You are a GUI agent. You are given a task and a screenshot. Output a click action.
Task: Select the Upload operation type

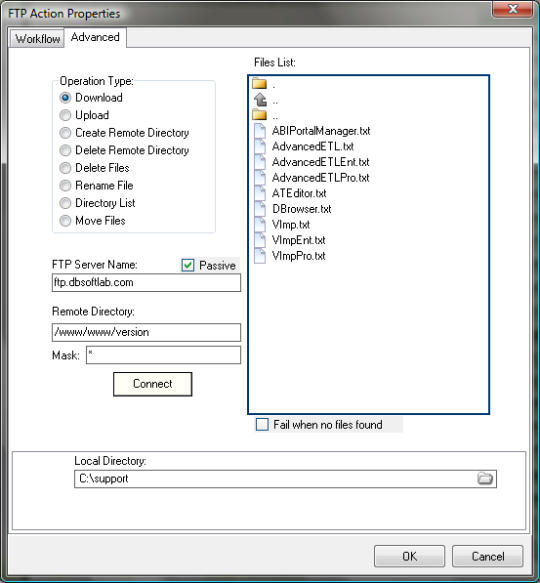coord(65,115)
